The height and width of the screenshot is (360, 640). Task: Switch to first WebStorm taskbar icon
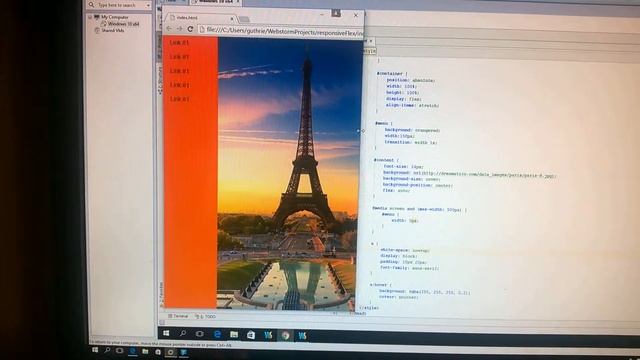(x=268, y=335)
